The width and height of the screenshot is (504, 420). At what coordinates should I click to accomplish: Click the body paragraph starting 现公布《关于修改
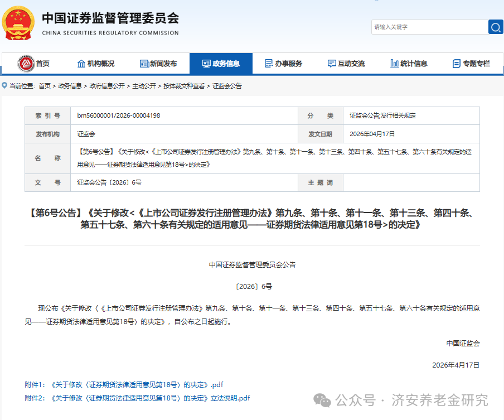coord(253,315)
